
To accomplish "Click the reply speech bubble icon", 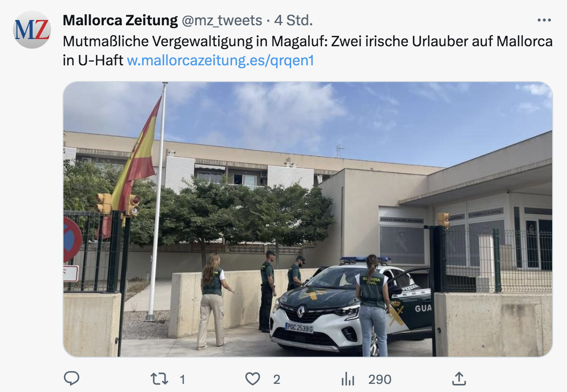I will click(x=72, y=379).
